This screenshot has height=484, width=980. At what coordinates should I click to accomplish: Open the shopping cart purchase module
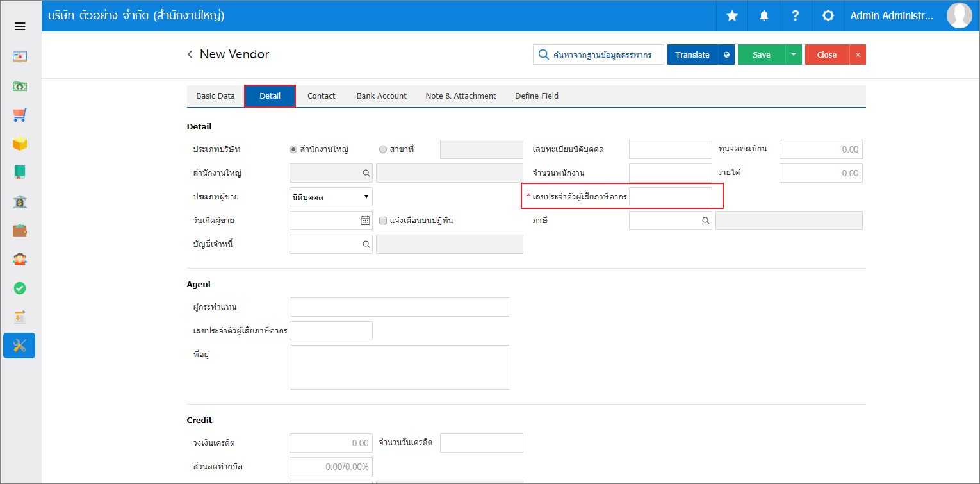(x=20, y=115)
